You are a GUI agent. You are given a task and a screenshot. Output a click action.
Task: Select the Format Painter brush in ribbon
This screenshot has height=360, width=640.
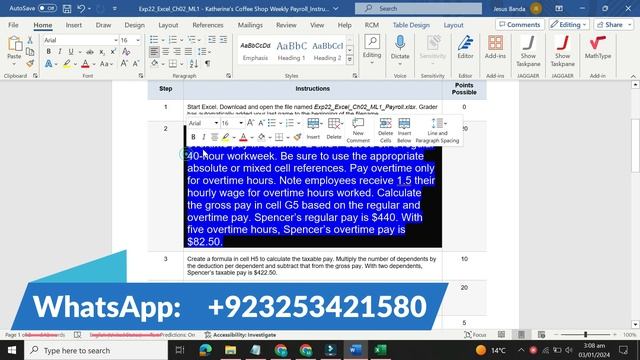(x=30, y=63)
